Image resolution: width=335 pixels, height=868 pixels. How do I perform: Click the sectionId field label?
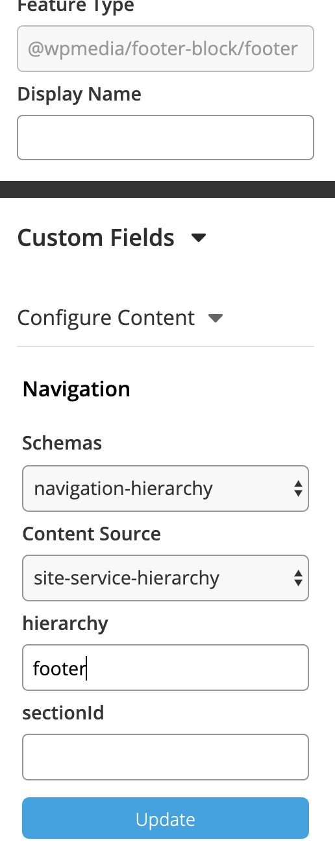pyautogui.click(x=64, y=713)
